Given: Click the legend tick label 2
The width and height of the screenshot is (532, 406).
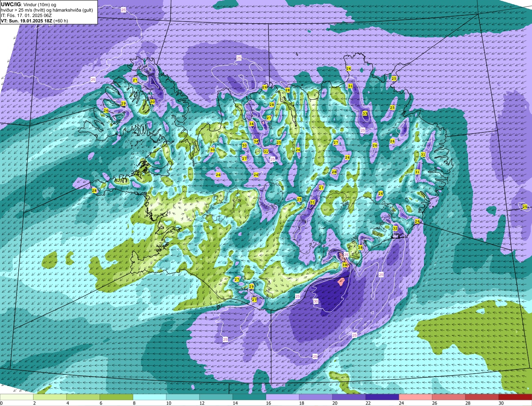Looking at the screenshot, I should pos(34,403).
